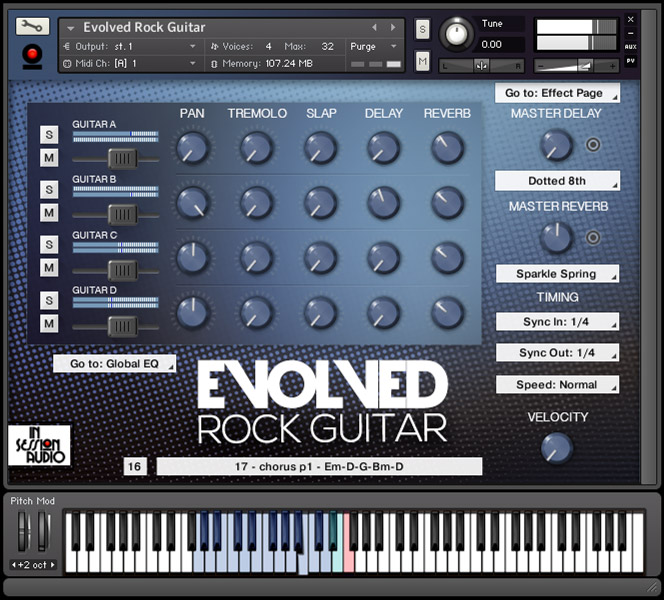Image resolution: width=664 pixels, height=600 pixels.
Task: Click the Guitar C Tremolo knob
Action: (x=256, y=257)
